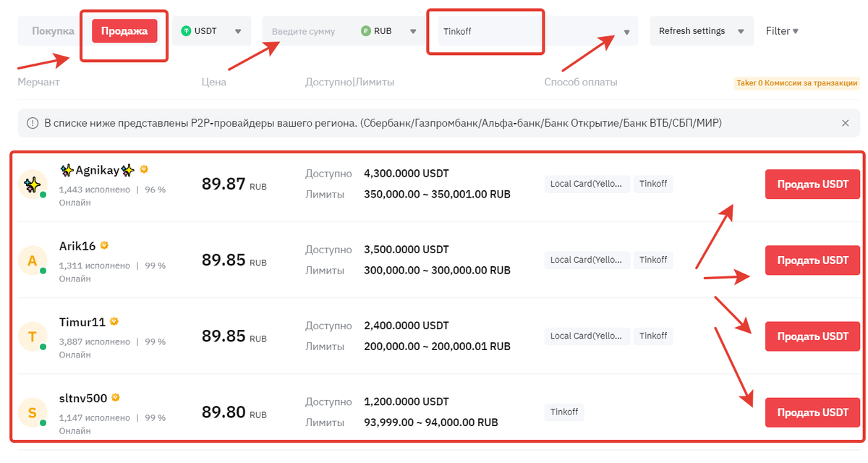Click Продать USDT for sltnv500 offer
868x463 pixels.
click(x=812, y=412)
